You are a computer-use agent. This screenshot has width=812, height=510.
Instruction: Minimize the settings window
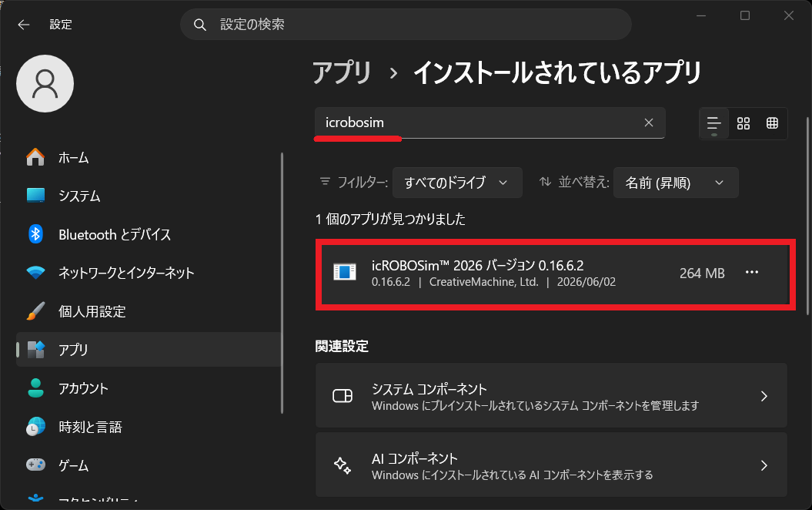click(701, 15)
